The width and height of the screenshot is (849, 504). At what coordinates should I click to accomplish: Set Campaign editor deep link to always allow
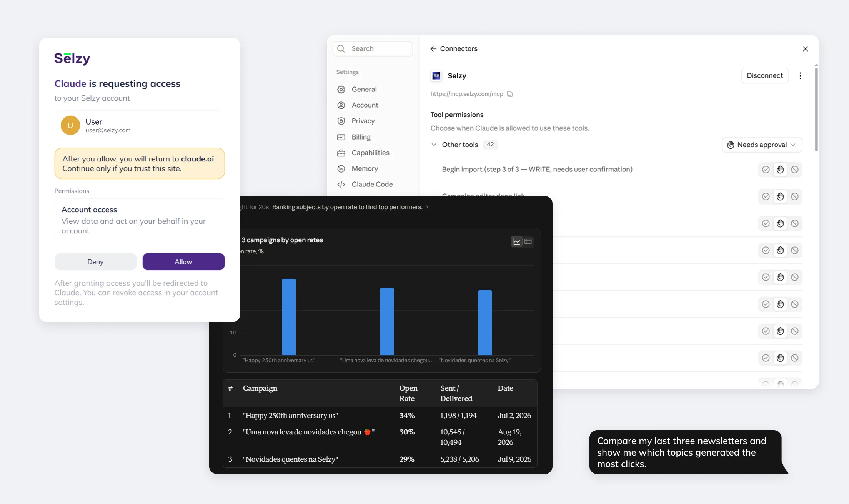click(766, 196)
